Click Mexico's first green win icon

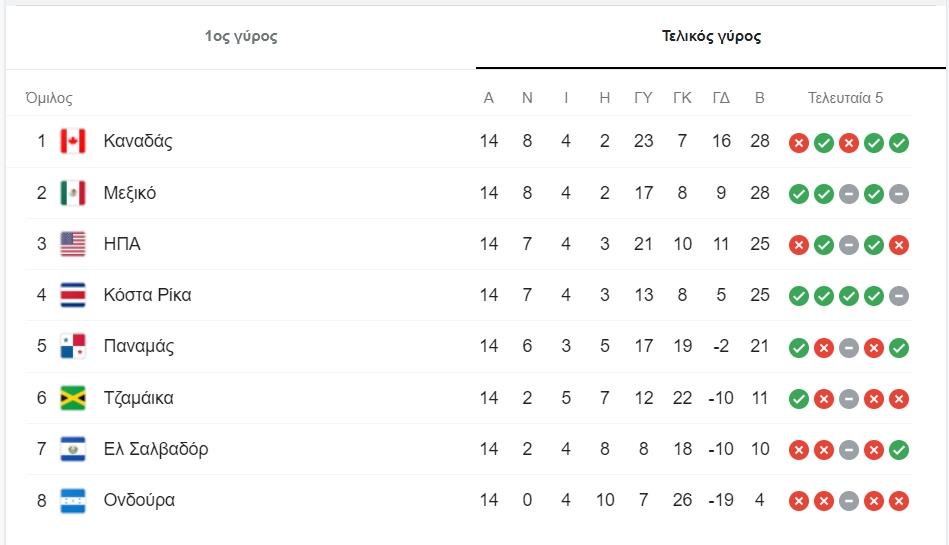[798, 194]
